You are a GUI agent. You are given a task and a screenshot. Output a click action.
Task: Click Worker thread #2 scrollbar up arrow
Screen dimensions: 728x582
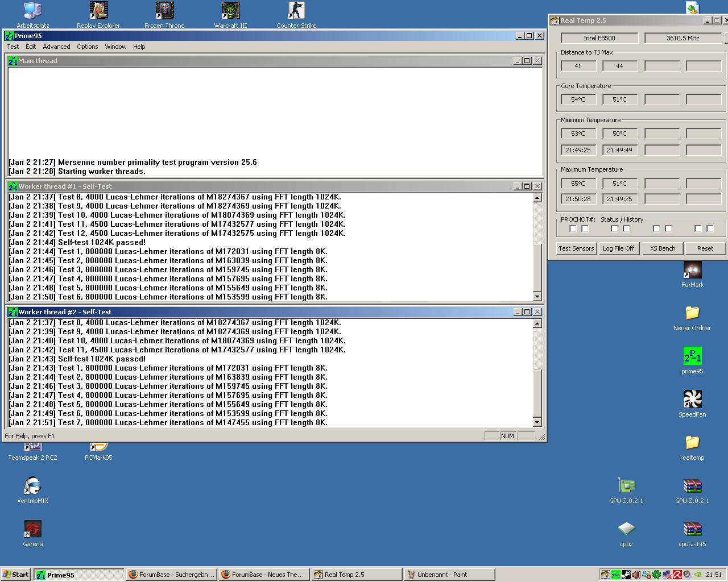[537, 323]
